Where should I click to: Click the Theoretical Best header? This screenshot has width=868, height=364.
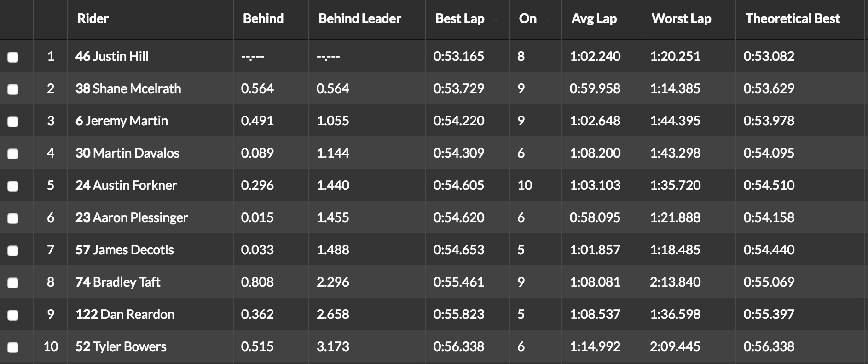[x=793, y=18]
